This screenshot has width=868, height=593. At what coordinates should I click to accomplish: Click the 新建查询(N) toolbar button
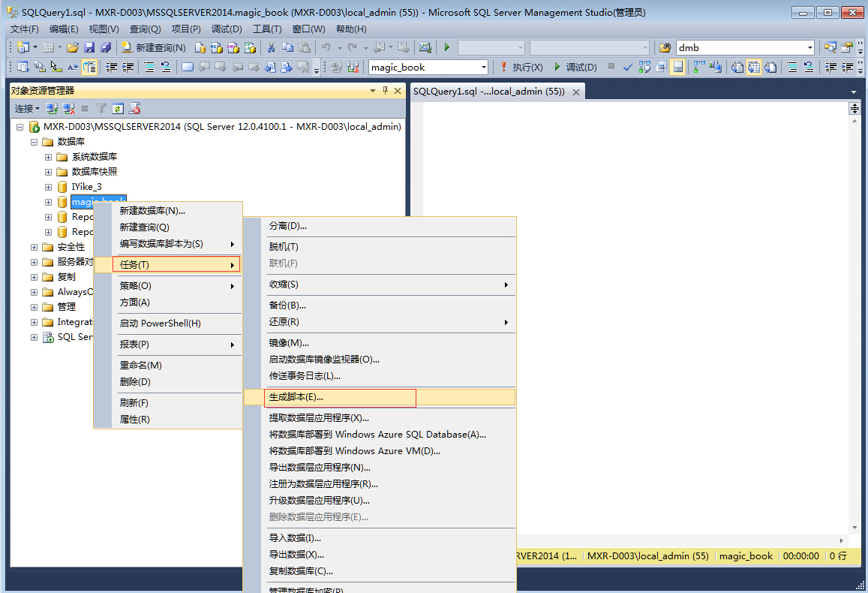pos(153,47)
